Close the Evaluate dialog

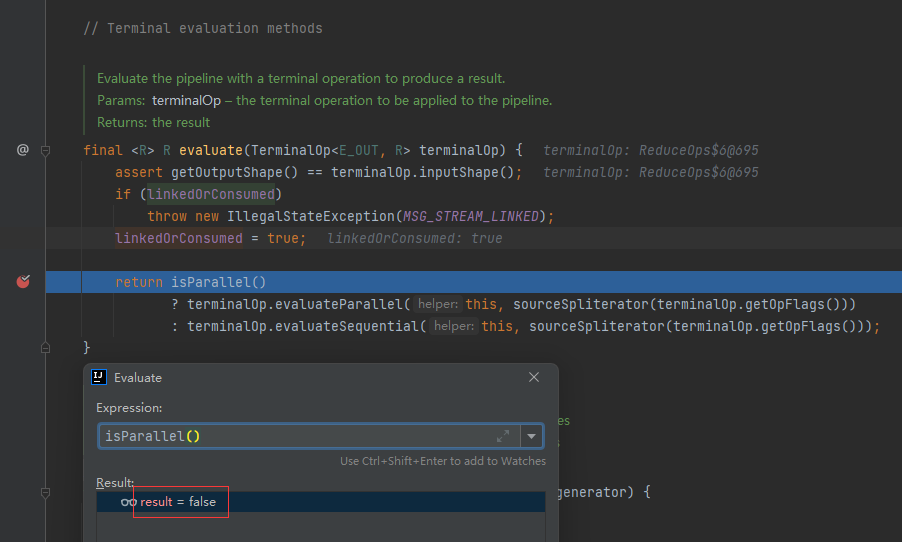click(x=534, y=378)
